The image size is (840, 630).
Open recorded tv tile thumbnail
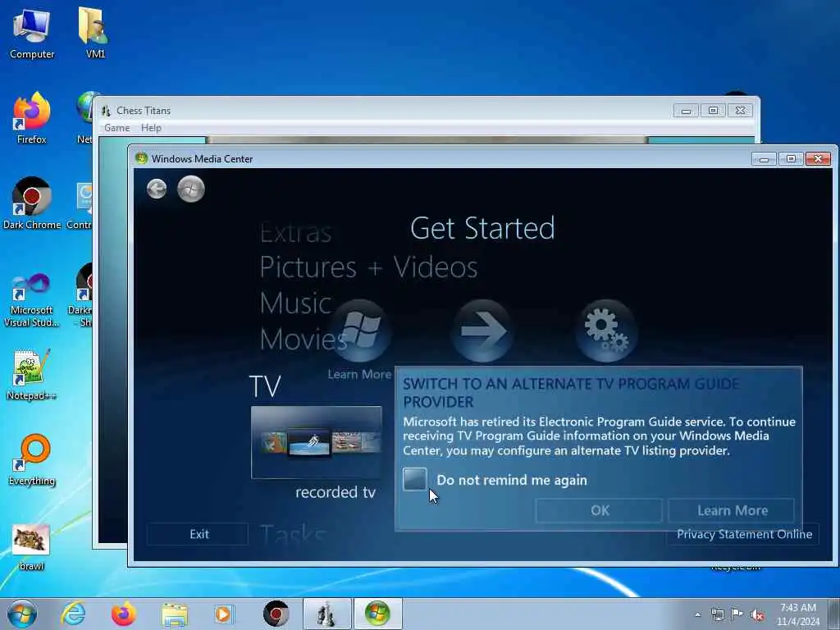316,442
